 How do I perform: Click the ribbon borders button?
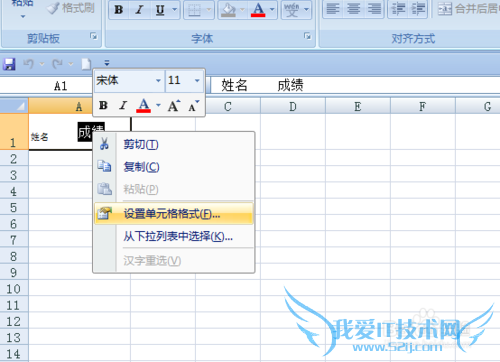(x=194, y=10)
